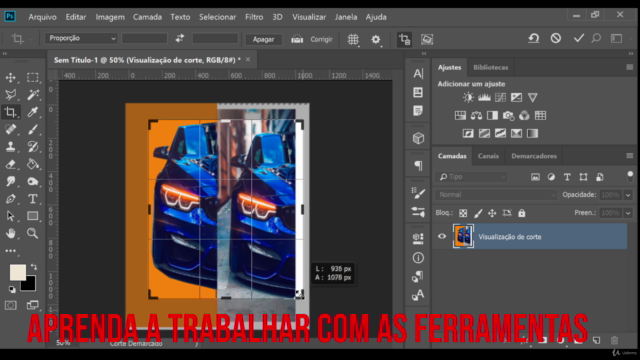640x360 pixels.
Task: Expand the Preen. fill dropdown
Action: point(628,213)
